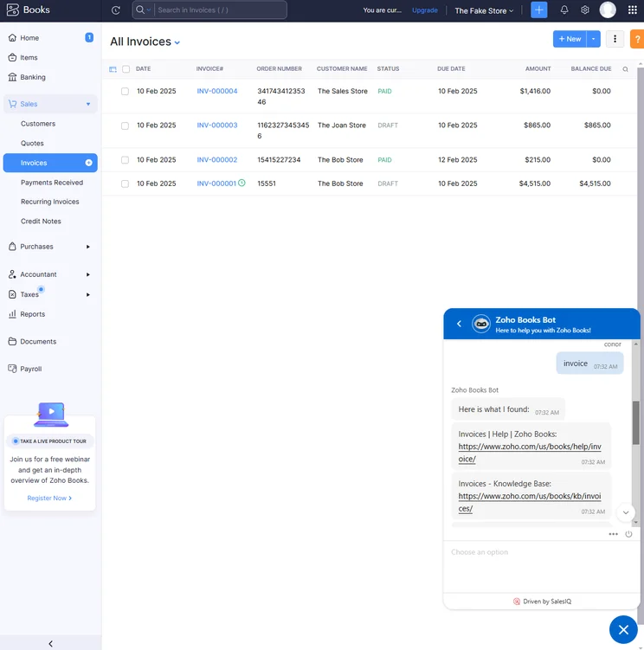Check the INV-000001 row checkbox
This screenshot has height=650, width=644.
point(125,183)
